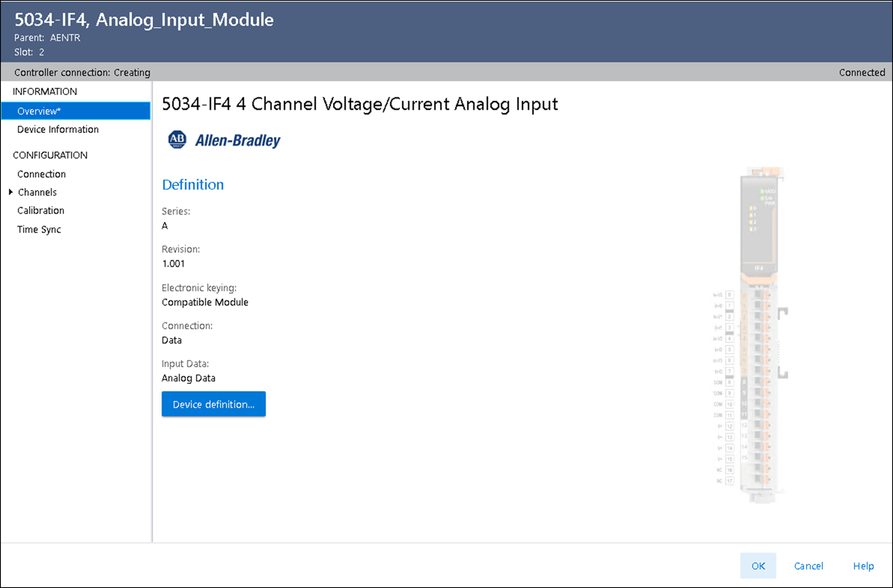Open the Time Sync settings
This screenshot has width=893, height=588.
39,229
